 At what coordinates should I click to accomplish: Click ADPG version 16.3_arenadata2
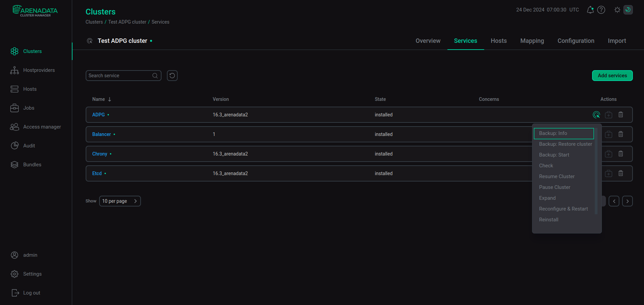click(x=230, y=115)
